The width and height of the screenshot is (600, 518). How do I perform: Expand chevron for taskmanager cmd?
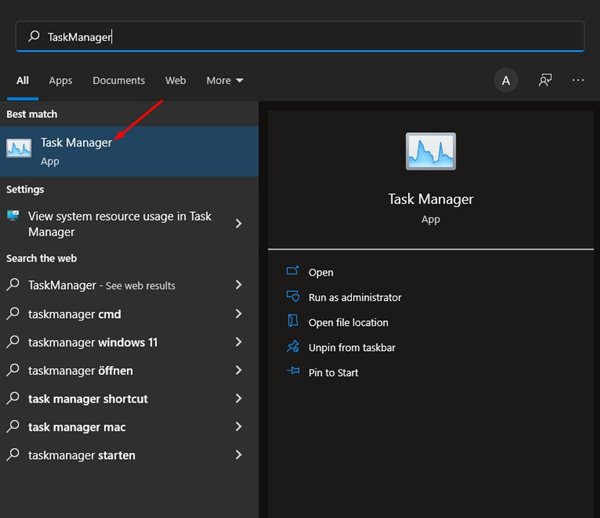pyautogui.click(x=238, y=314)
